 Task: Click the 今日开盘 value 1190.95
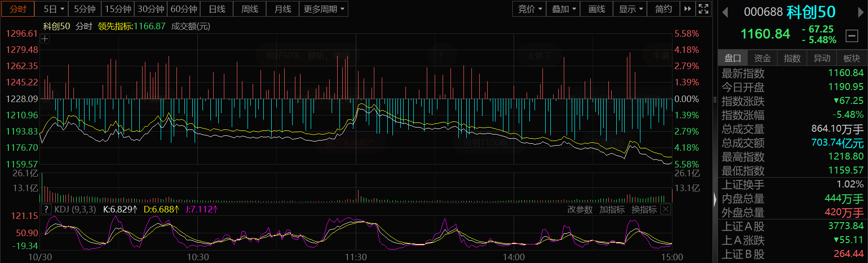click(846, 87)
